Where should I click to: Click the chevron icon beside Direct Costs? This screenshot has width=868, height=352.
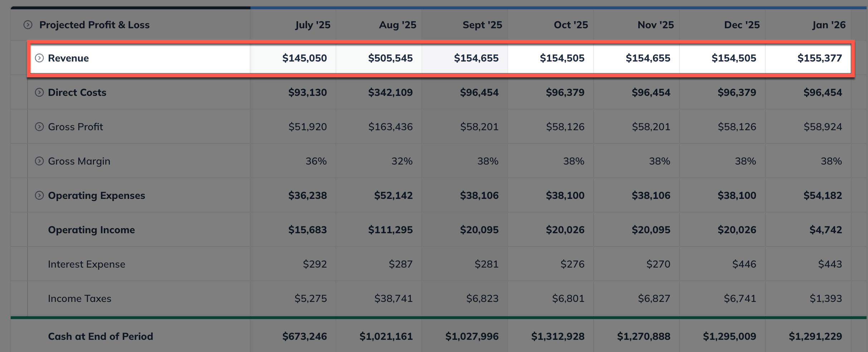[39, 92]
